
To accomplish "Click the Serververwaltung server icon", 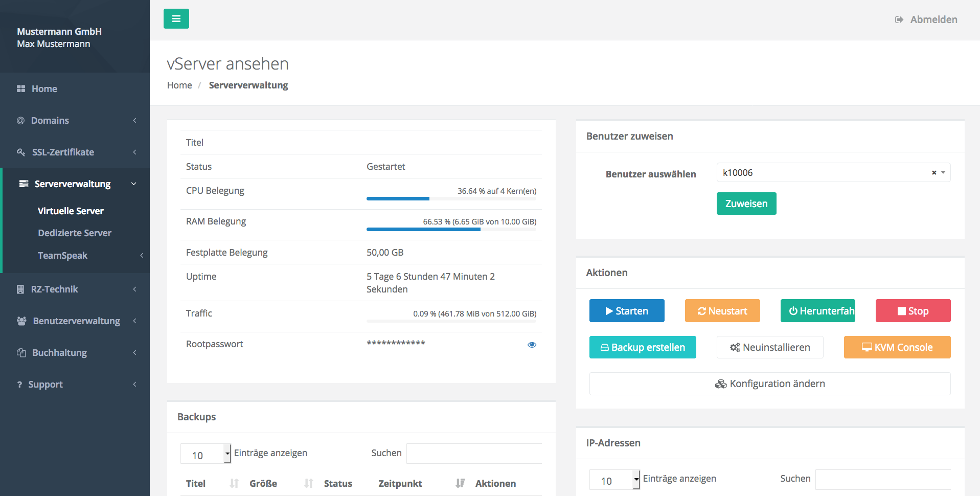I will (x=24, y=184).
